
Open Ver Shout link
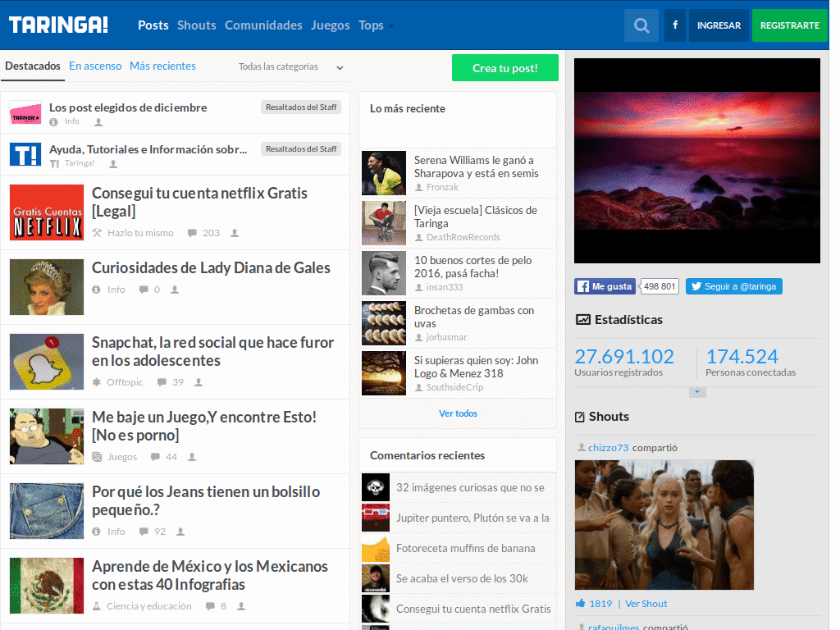646,604
